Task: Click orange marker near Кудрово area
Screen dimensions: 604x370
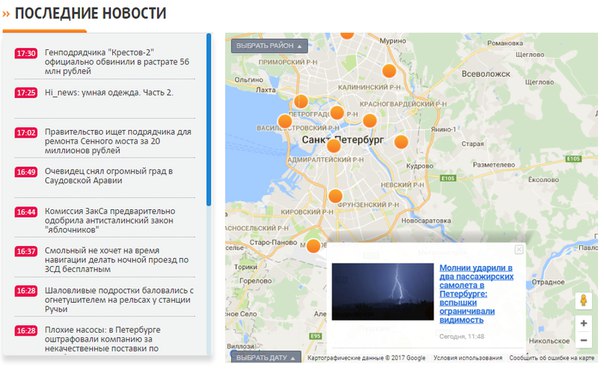Action: click(x=401, y=142)
